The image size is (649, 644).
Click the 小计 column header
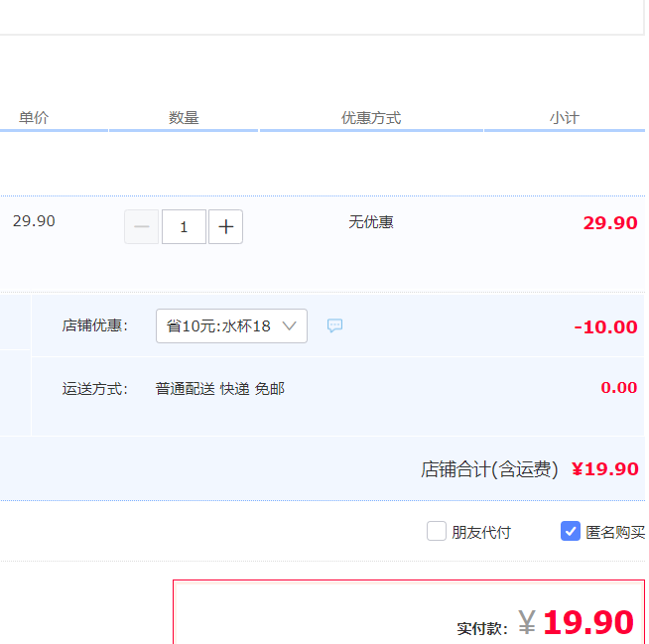[564, 117]
